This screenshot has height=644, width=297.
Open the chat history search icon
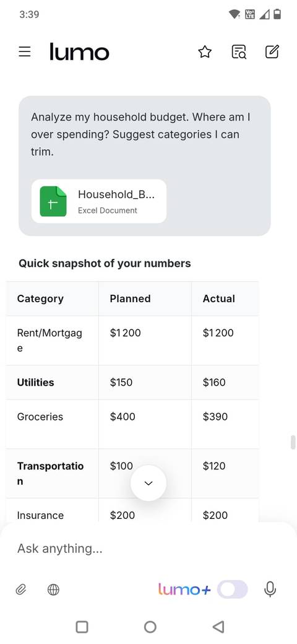click(239, 52)
